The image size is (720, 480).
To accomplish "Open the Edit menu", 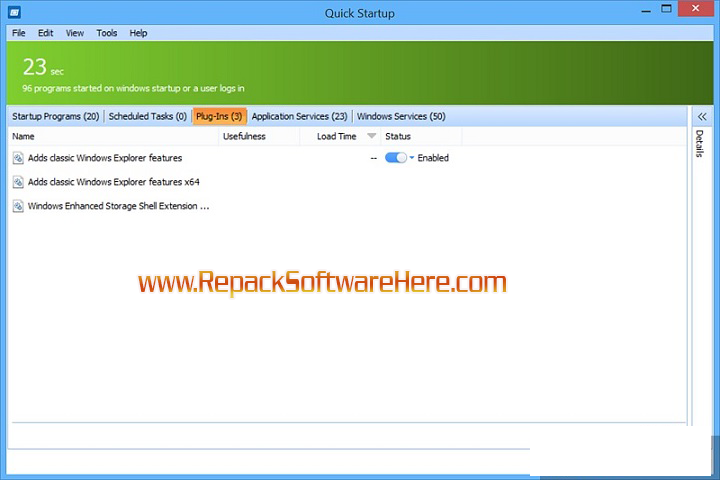I will click(45, 33).
